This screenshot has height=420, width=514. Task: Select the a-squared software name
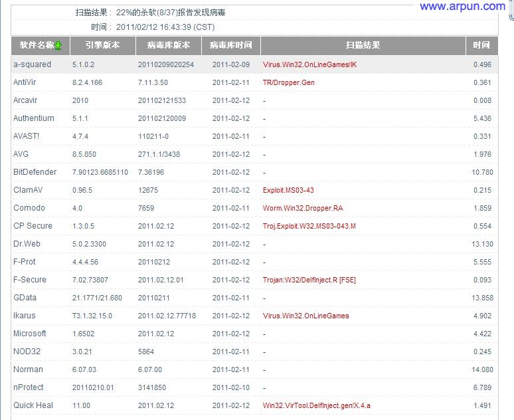coord(32,64)
